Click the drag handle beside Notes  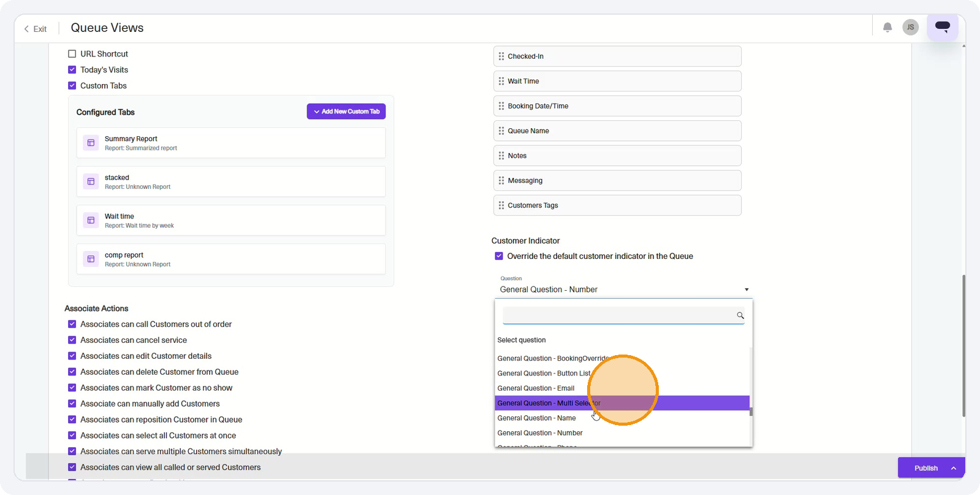(x=501, y=156)
